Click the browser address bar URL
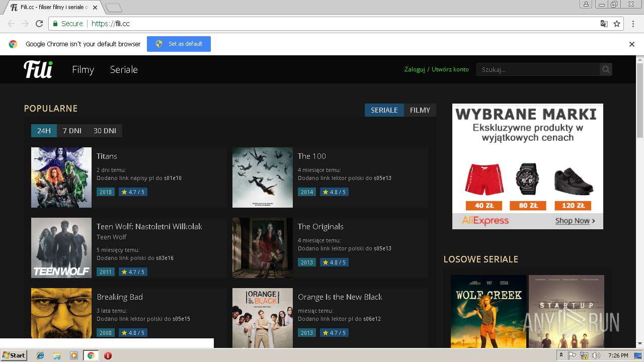 pyautogui.click(x=111, y=24)
